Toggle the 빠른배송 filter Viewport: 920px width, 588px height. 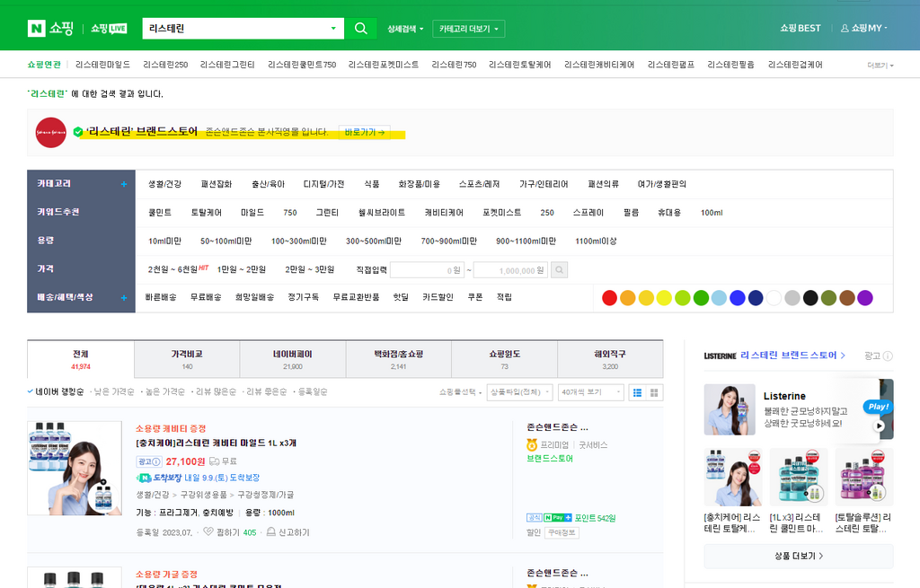point(161,297)
